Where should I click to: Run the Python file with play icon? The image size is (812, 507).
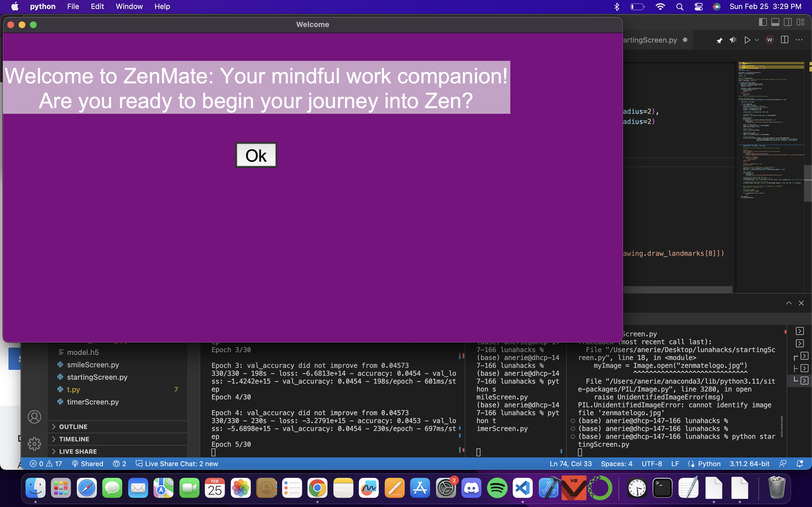[747, 40]
